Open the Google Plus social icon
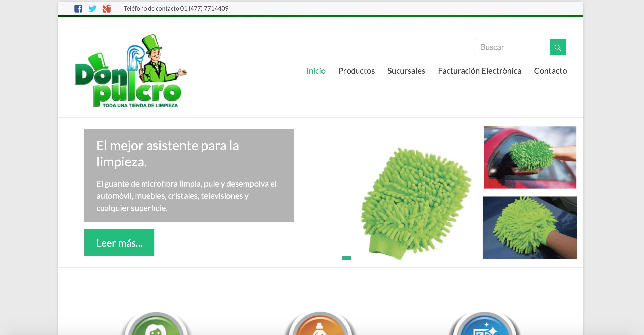644x335 pixels. pos(106,9)
